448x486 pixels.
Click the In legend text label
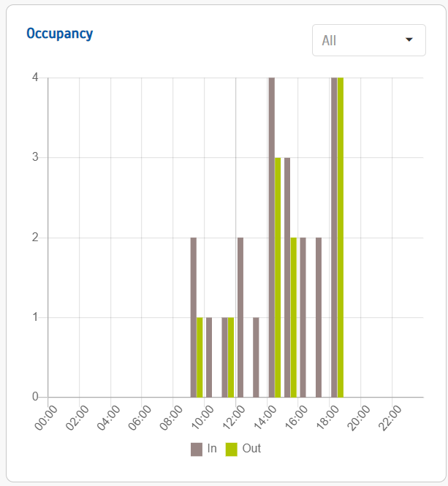click(x=212, y=449)
